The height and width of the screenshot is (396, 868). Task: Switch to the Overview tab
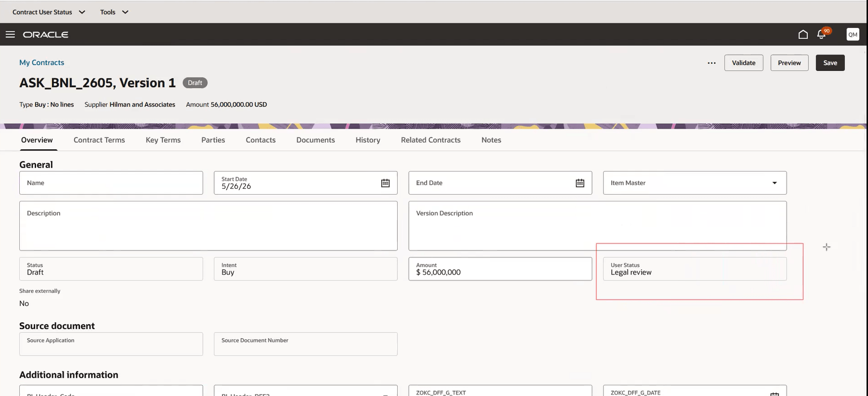(37, 140)
